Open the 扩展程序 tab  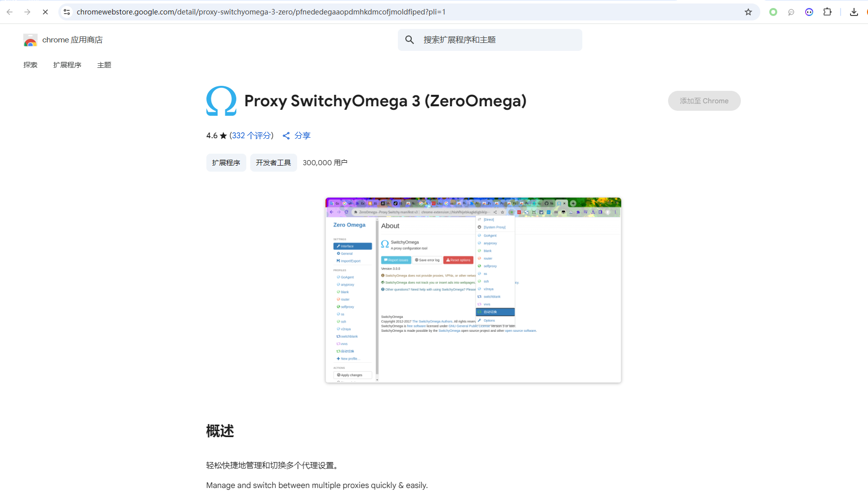[67, 65]
